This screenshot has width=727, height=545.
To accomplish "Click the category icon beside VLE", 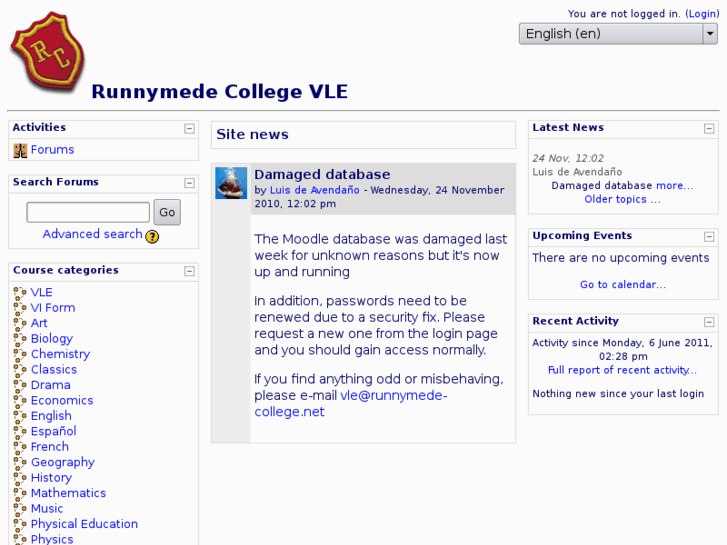I will (20, 293).
